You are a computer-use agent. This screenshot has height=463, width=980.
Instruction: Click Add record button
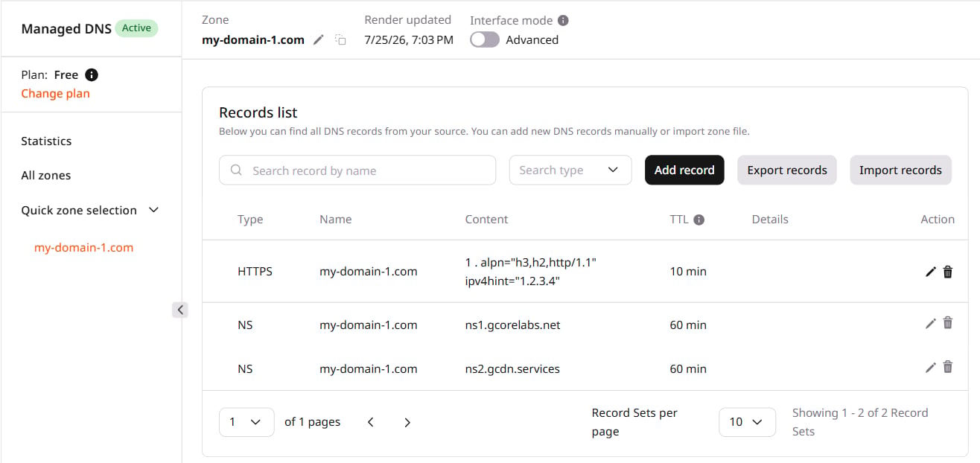coord(684,170)
